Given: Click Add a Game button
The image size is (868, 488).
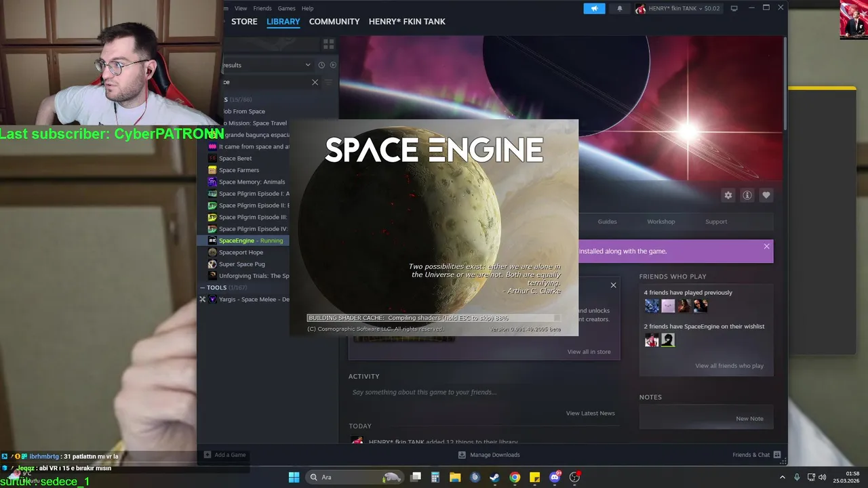Looking at the screenshot, I should coord(225,455).
